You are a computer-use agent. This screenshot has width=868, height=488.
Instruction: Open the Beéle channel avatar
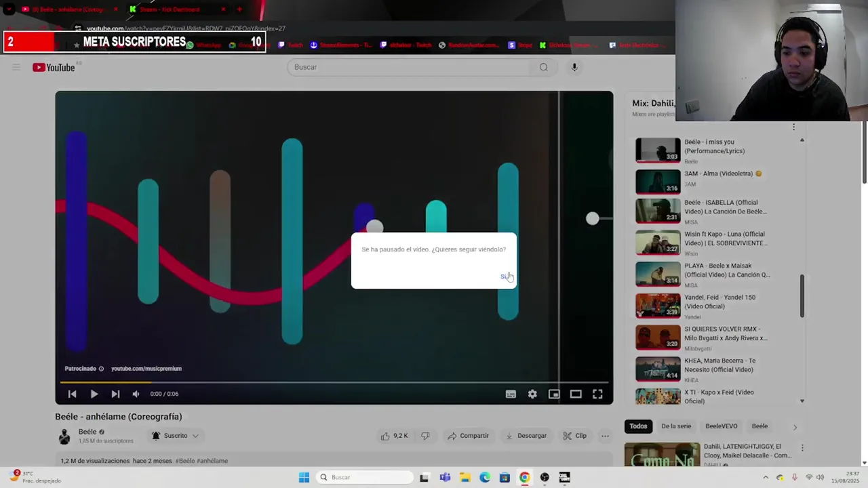click(64, 436)
